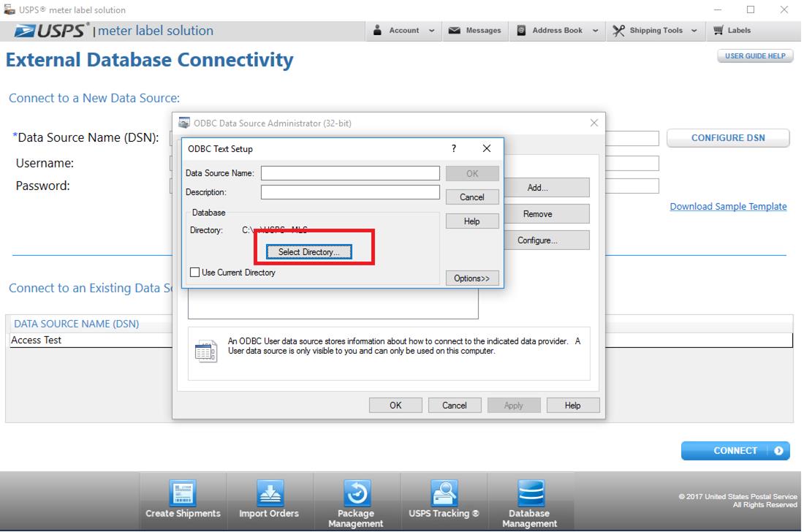Open USER GUIDE HELP
Screen dimensions: 804x532
coord(755,56)
